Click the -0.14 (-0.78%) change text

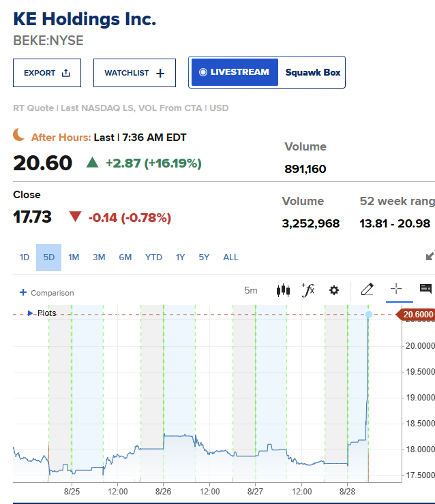pos(130,218)
